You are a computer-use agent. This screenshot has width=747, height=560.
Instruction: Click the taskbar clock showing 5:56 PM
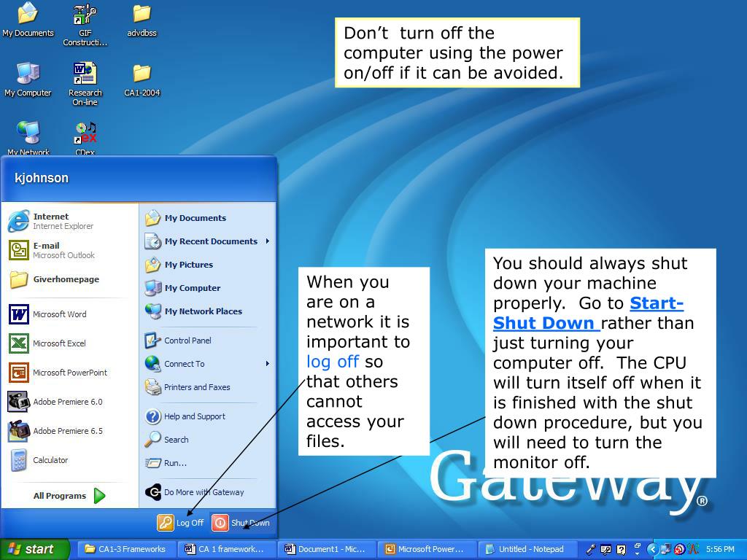[720, 550]
